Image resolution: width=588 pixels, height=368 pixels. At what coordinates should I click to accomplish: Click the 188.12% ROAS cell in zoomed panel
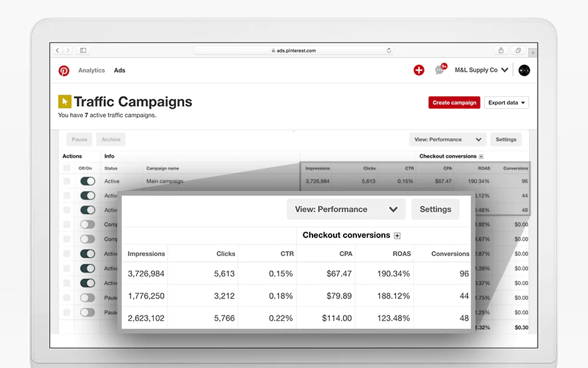coord(393,296)
